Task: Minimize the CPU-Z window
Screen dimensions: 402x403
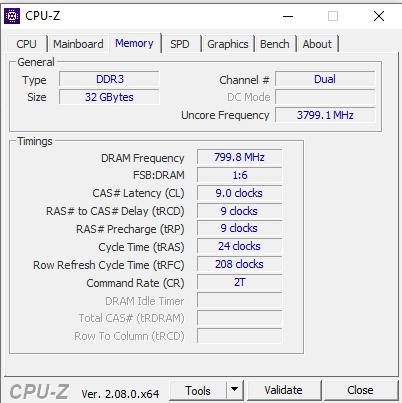Action: [288, 16]
